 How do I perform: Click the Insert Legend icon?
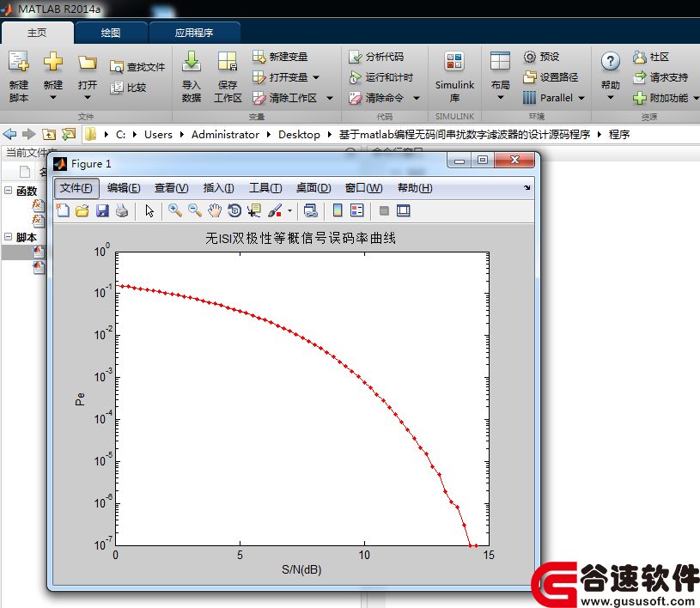(x=357, y=210)
